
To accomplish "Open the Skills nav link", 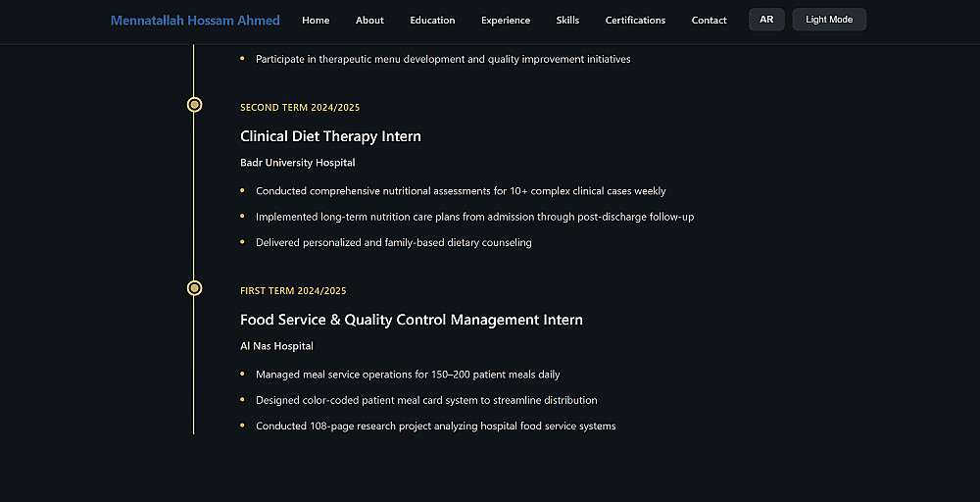I will [567, 21].
